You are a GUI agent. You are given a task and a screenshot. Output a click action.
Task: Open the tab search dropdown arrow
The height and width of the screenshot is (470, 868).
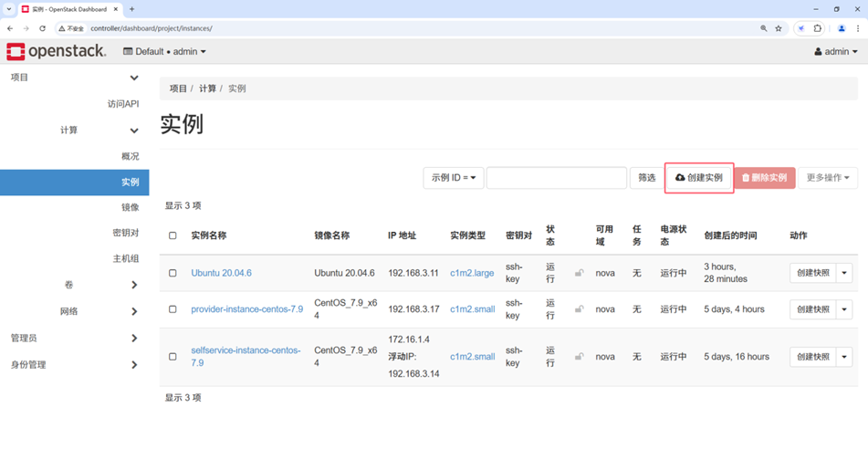[9, 9]
